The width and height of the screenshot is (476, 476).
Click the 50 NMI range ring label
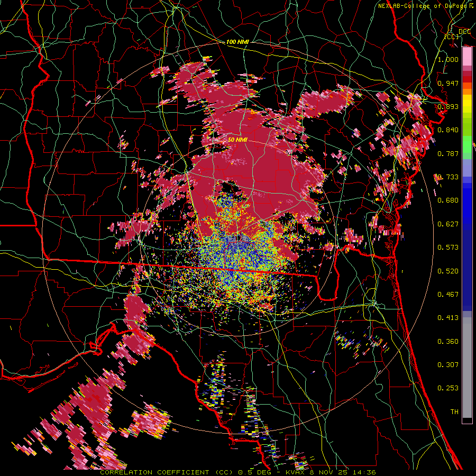tap(237, 140)
